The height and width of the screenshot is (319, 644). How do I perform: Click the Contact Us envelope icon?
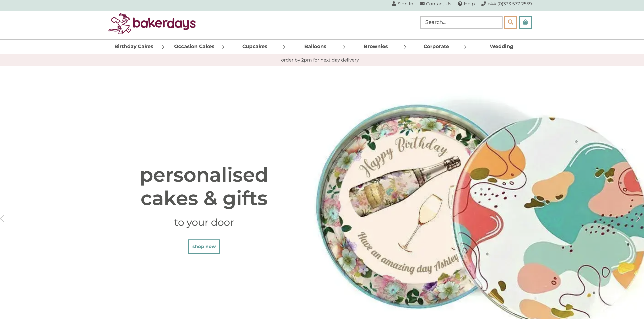(x=422, y=4)
